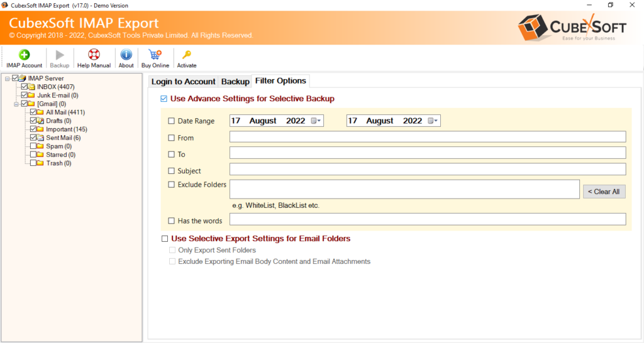Click the All Mail folder icon

[x=40, y=112]
